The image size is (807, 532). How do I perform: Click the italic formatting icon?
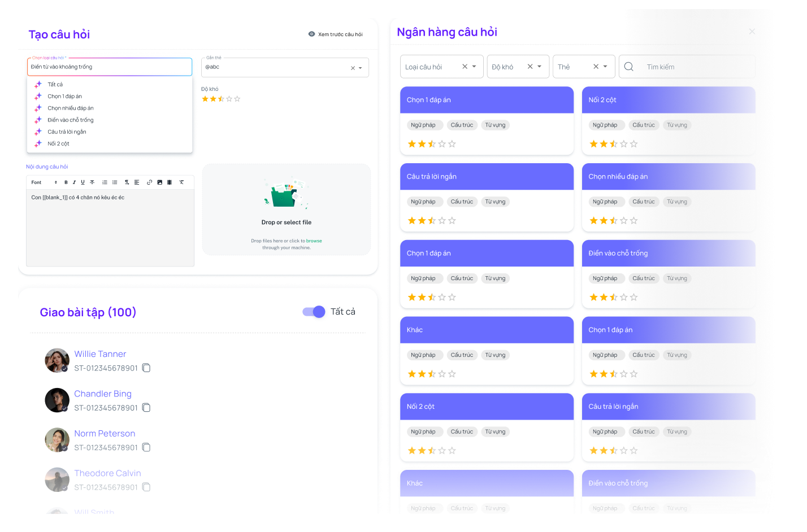click(x=74, y=182)
